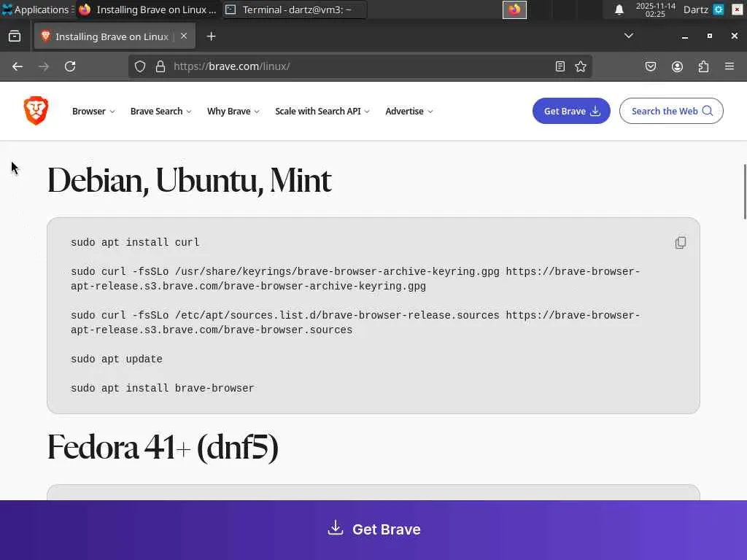This screenshot has height=560, width=747.
Task: Click the "sudo apt install curl" line
Action: click(x=135, y=242)
